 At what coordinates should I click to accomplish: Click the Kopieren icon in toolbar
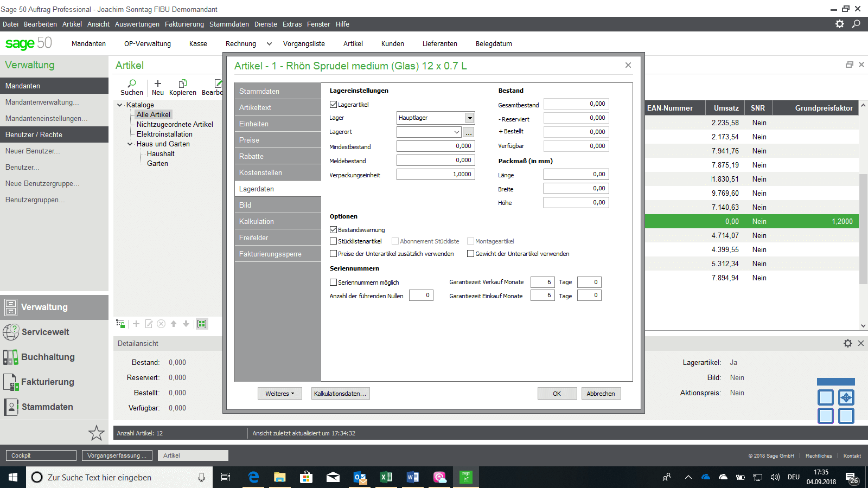(183, 84)
